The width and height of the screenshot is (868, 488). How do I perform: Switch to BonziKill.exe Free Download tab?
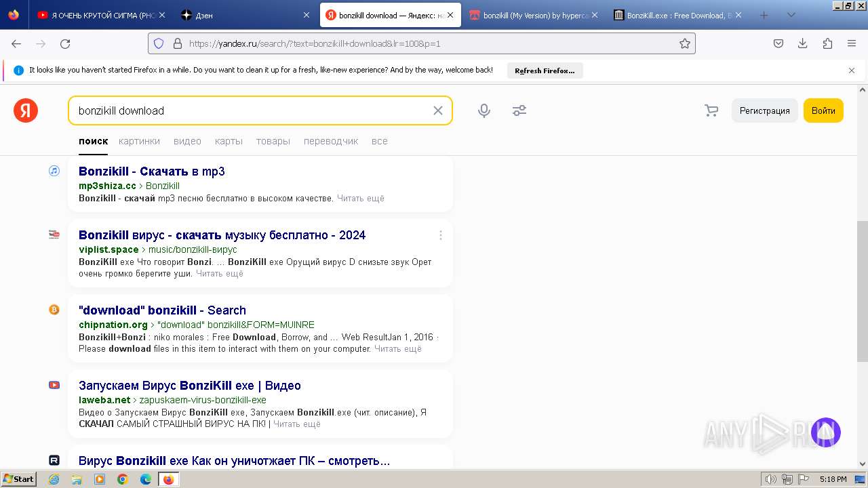pos(677,15)
